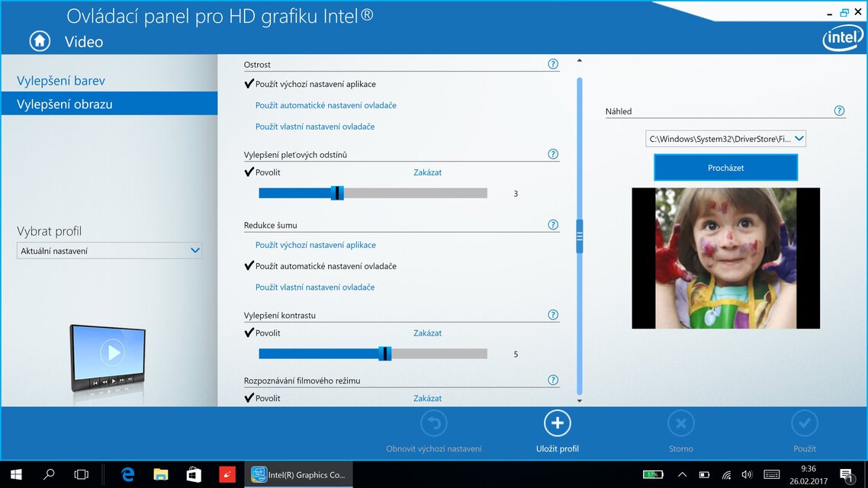Click the help icon beside Náhled

pyautogui.click(x=839, y=111)
